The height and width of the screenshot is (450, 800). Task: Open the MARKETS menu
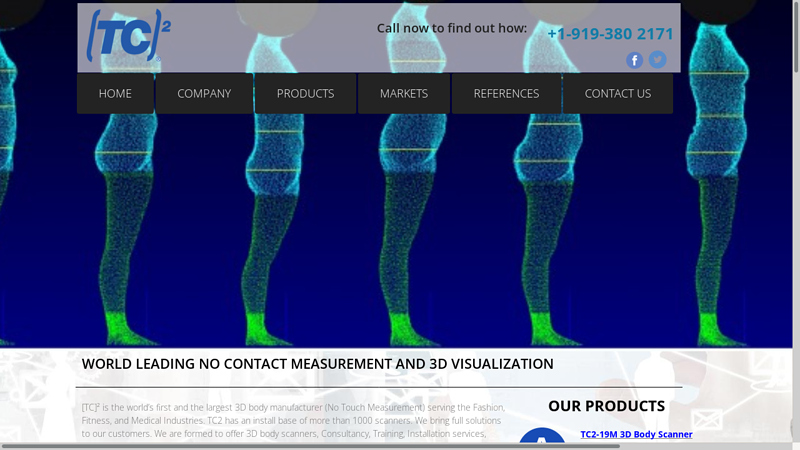point(404,93)
